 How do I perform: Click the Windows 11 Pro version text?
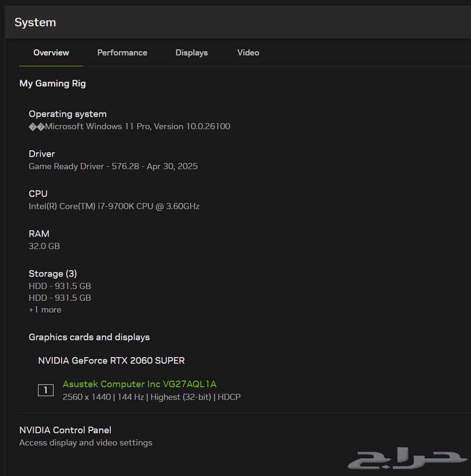130,126
